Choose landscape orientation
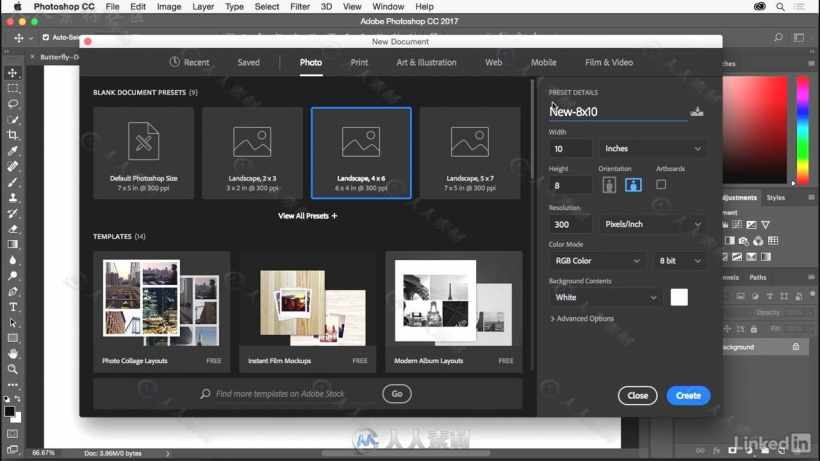 (x=633, y=185)
